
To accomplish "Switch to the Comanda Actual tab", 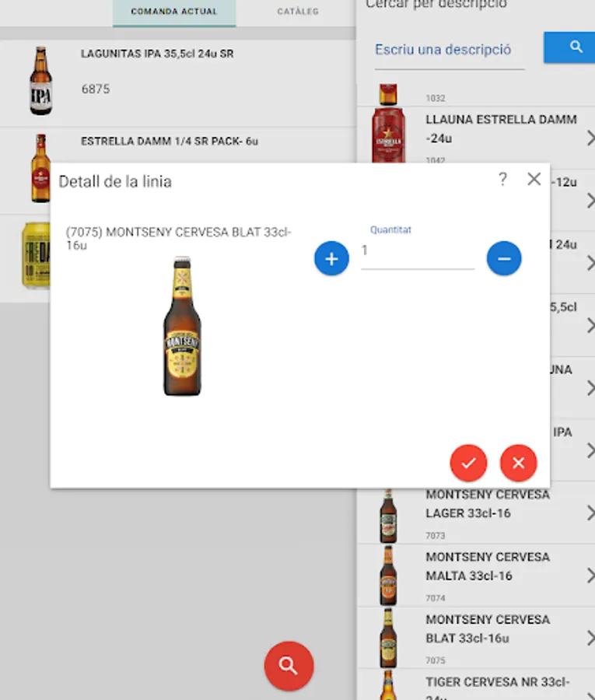I will tap(174, 12).
